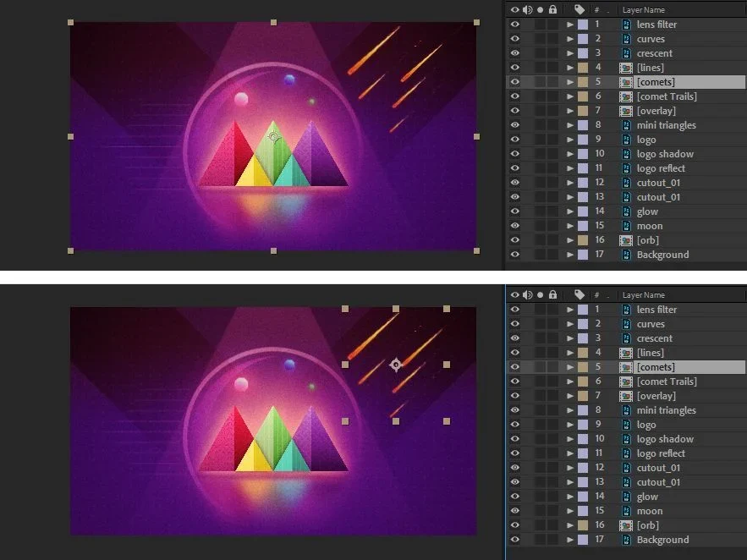Expand the [orb] layer in upper timeline

point(570,240)
